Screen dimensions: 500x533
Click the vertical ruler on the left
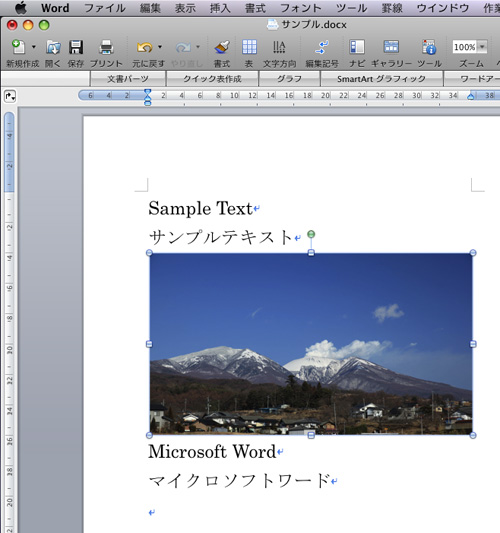click(x=10, y=322)
